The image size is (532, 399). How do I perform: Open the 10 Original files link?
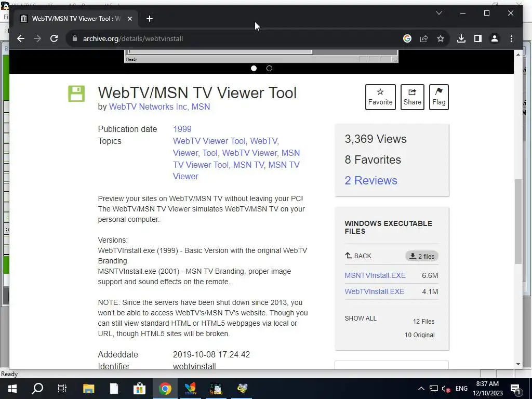(419, 335)
